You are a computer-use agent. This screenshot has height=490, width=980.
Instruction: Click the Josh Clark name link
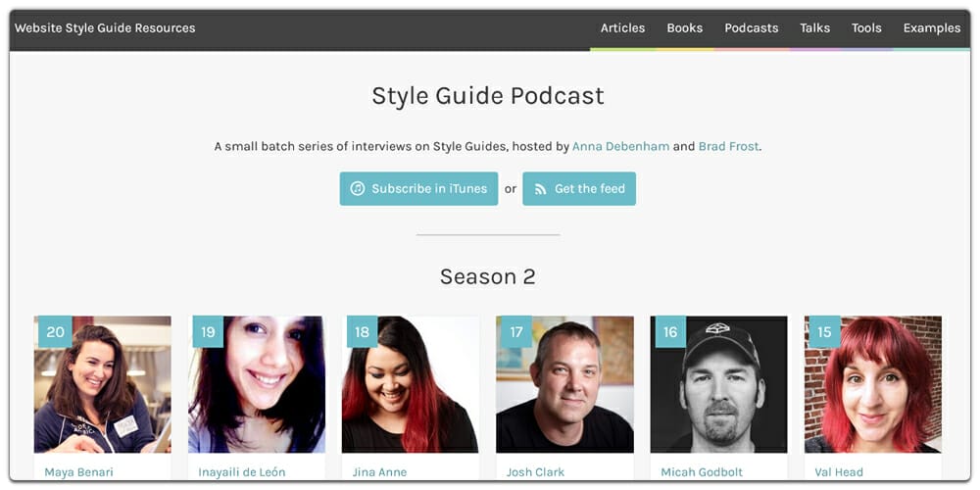click(x=535, y=472)
